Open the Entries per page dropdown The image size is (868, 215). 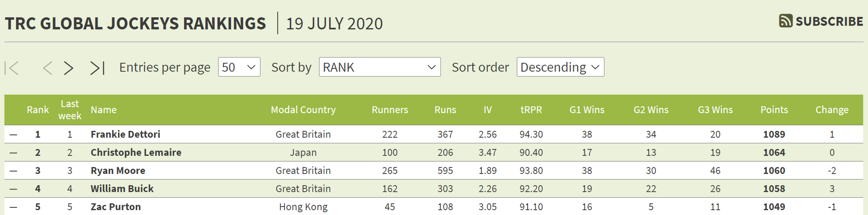point(239,67)
